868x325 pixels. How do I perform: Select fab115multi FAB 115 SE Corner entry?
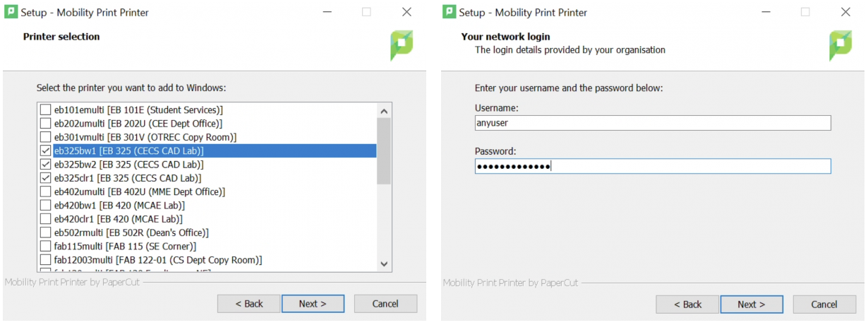click(125, 247)
